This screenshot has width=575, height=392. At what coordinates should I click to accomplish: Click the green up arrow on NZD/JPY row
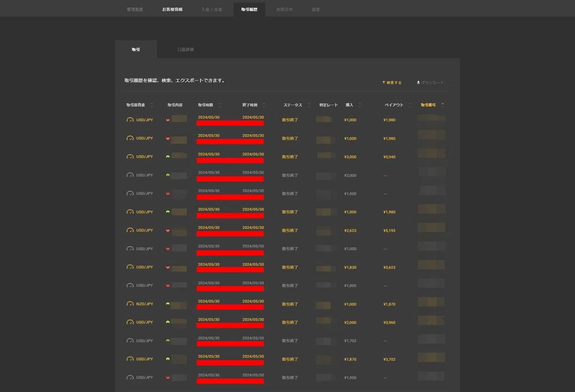click(168, 304)
